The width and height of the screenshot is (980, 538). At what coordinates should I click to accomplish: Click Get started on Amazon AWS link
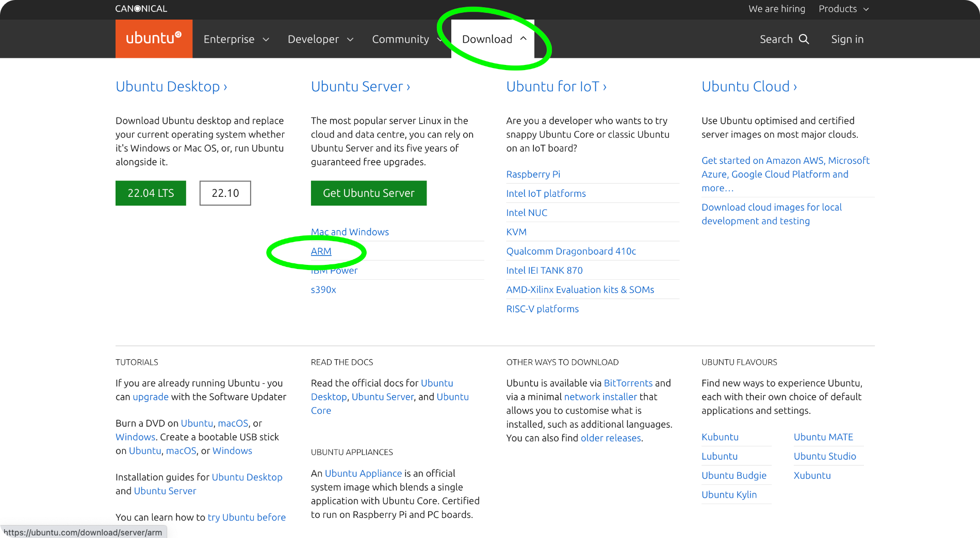(x=786, y=174)
